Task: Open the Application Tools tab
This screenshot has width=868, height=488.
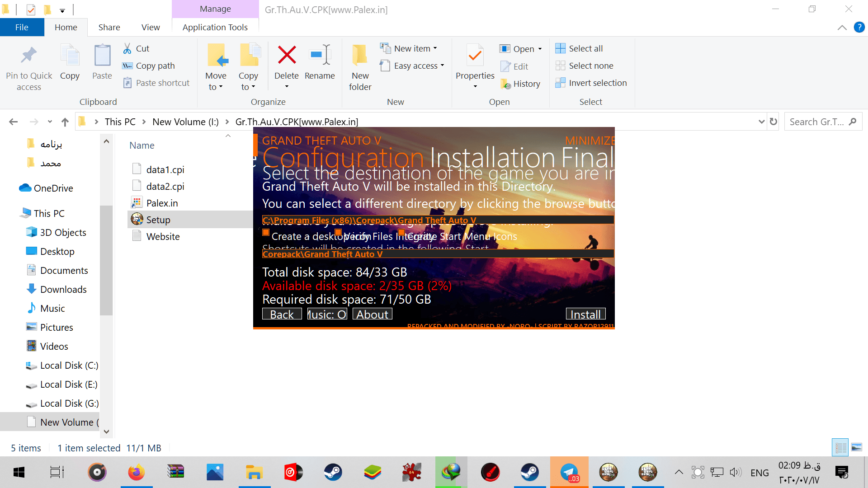Action: [x=215, y=27]
